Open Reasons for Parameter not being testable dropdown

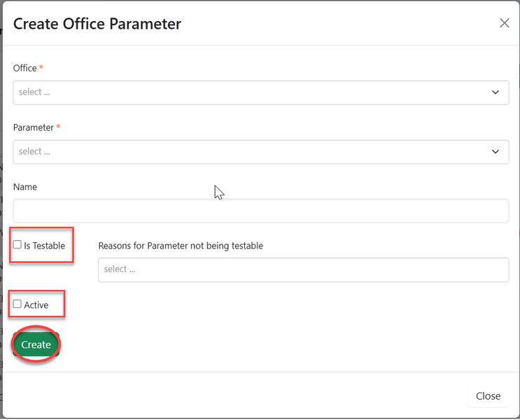coord(303,269)
